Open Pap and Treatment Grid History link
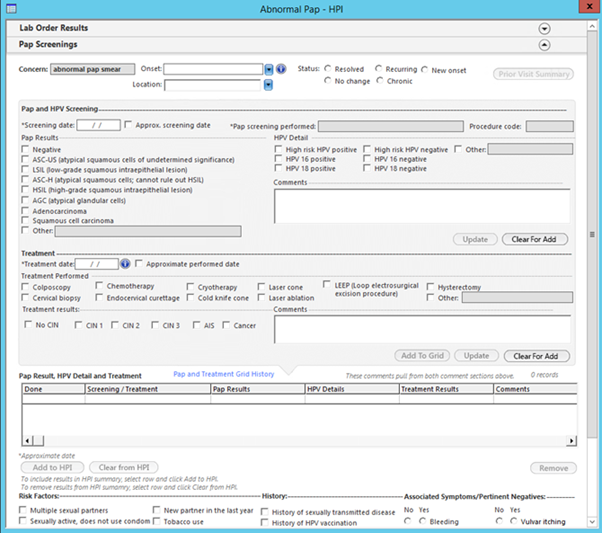The width and height of the screenshot is (602, 533). (224, 374)
